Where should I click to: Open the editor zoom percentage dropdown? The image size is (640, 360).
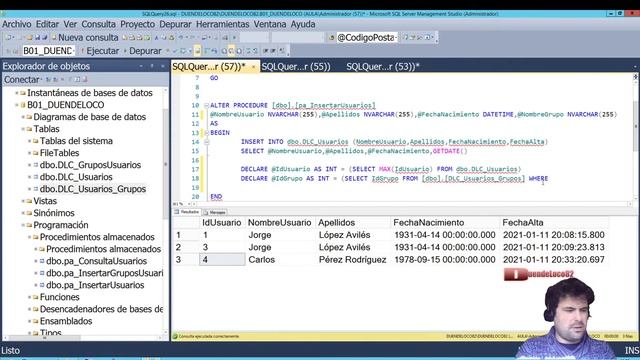189,204
